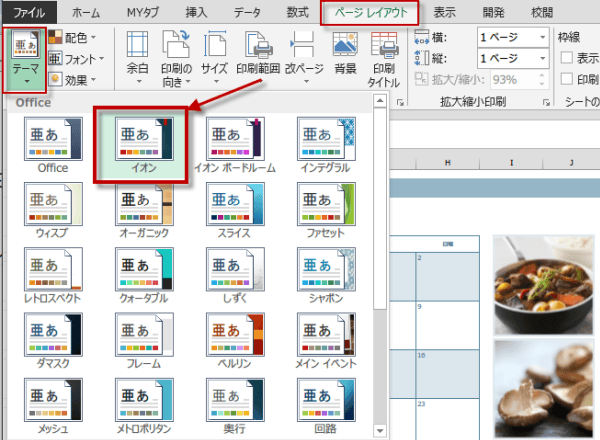
Task: Expand the フォント fonts dropdown
Action: [77, 59]
